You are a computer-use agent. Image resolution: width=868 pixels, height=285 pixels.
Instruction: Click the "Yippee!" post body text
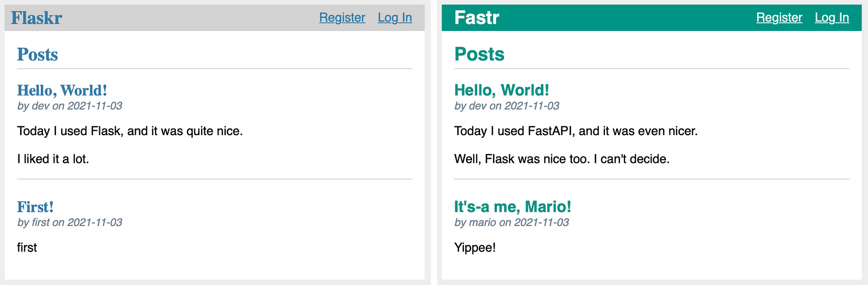[475, 248]
